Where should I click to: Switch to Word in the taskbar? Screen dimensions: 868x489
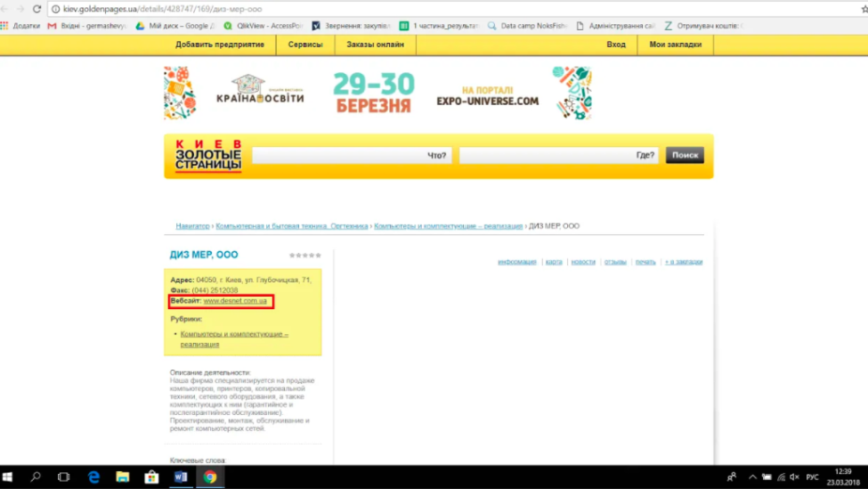[x=180, y=477]
